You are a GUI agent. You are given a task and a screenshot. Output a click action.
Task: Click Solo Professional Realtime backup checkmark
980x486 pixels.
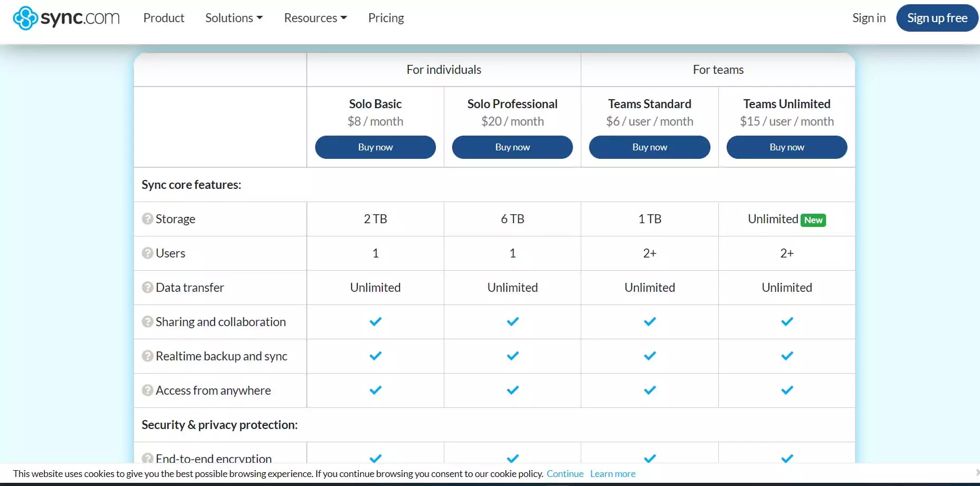(512, 356)
